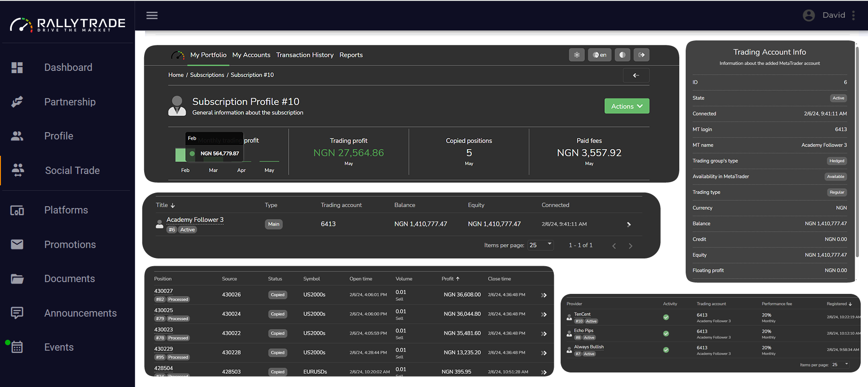Click the Events calendar icon
868x387 pixels.
17,347
